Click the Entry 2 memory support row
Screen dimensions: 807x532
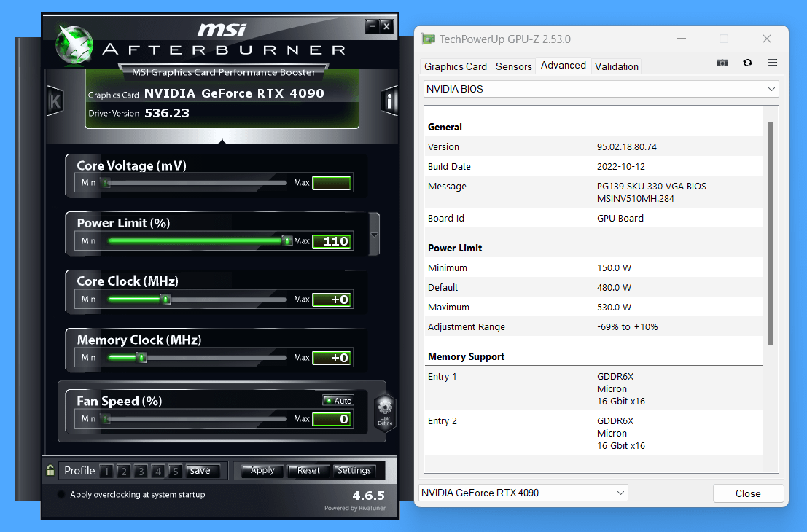pos(593,433)
